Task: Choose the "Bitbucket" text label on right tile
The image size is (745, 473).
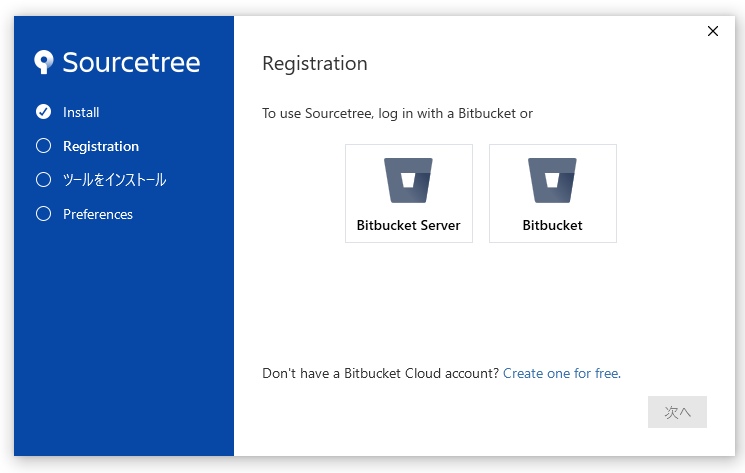Action: coord(552,225)
